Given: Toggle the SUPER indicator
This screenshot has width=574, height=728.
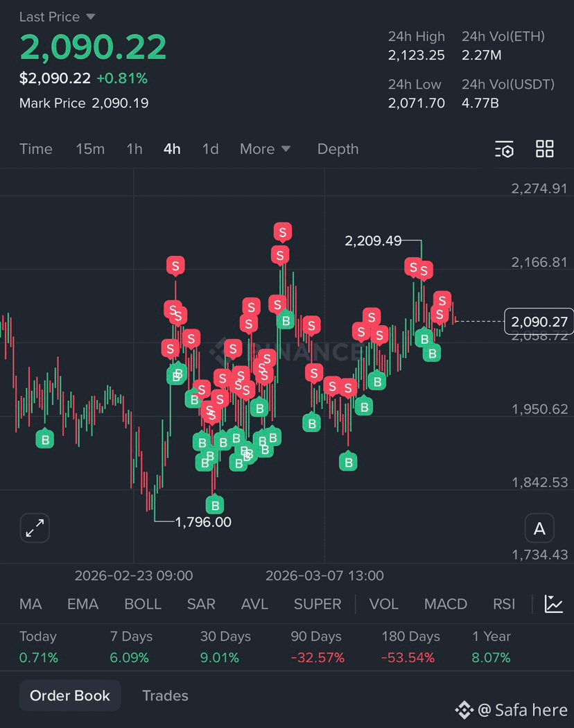Looking at the screenshot, I should pyautogui.click(x=318, y=604).
